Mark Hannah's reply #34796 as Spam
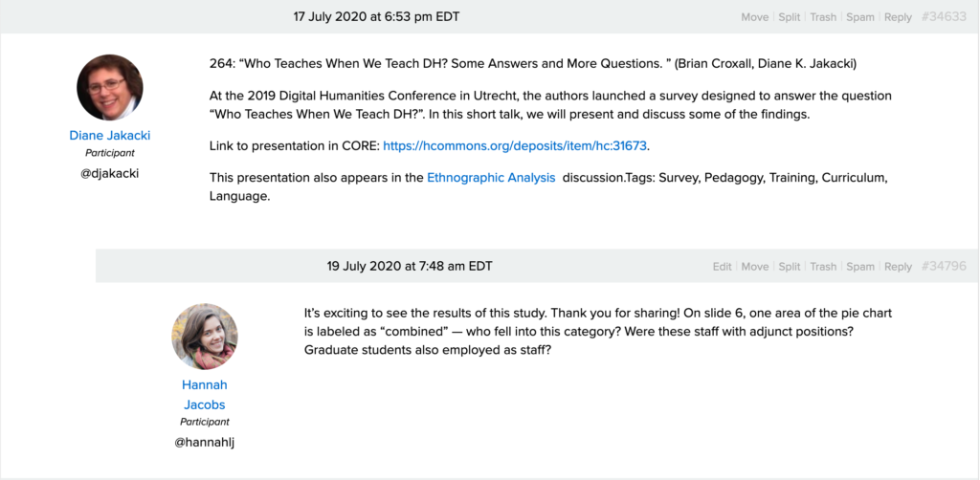980x480 pixels. pyautogui.click(x=859, y=267)
